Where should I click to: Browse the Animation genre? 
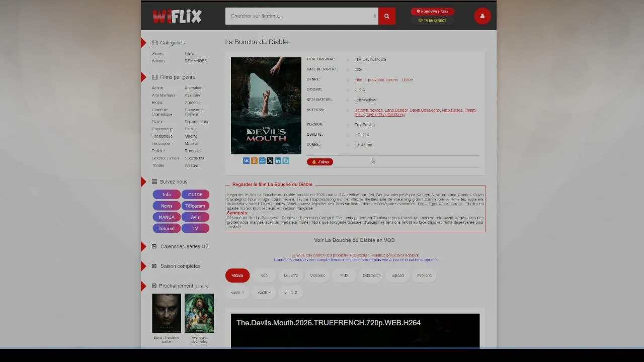193,88
